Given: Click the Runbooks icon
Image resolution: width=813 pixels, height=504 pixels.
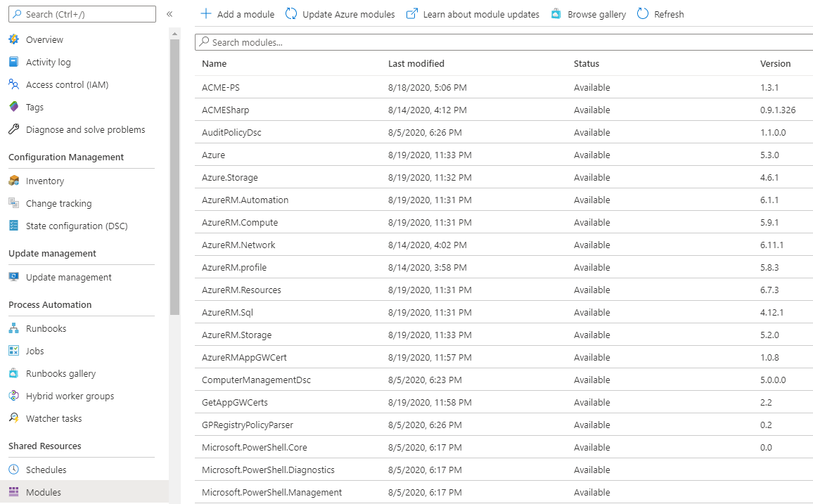Looking at the screenshot, I should coord(14,328).
